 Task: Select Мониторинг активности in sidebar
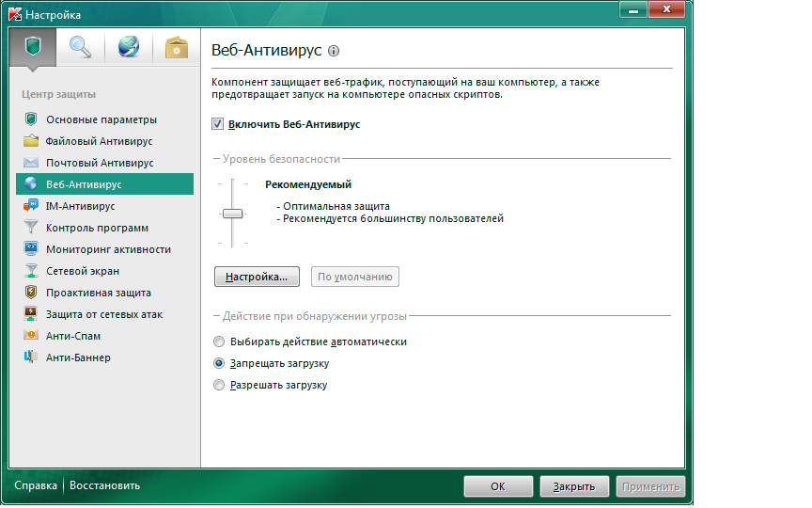coord(104,249)
